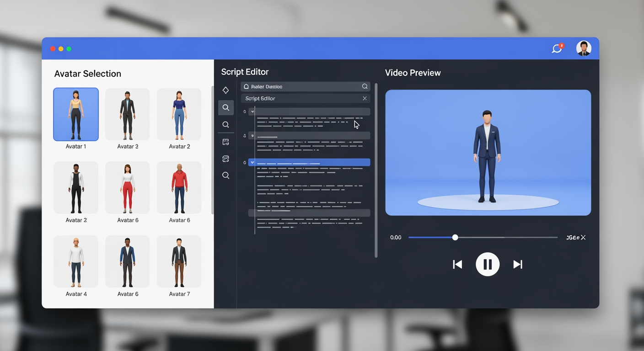This screenshot has height=351, width=644.
Task: Click the magnifier inside the top search field
Action: [x=365, y=86]
